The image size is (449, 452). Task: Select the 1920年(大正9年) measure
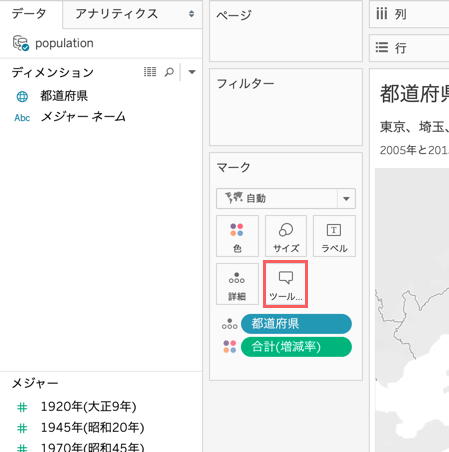pyautogui.click(x=88, y=407)
